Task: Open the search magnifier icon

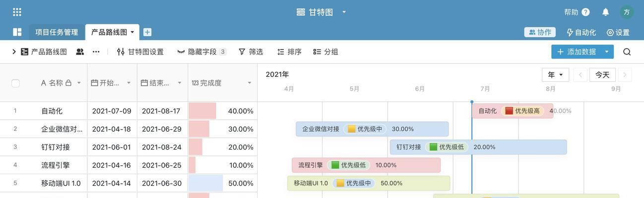Action: click(x=627, y=51)
